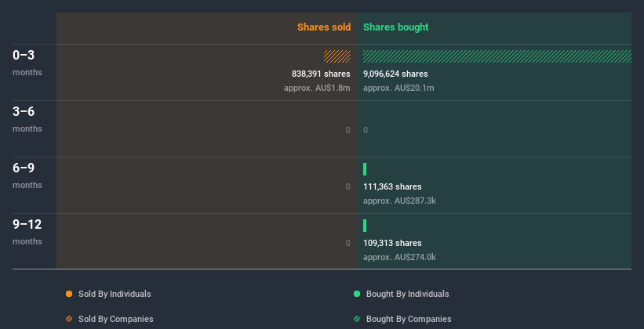Click the 6–9 months shares sold zero
644x329 pixels.
(347, 186)
